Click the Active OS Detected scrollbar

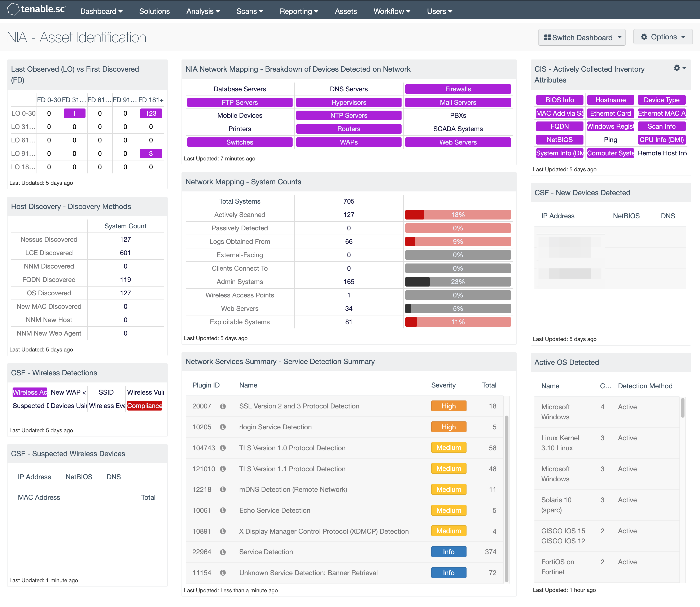click(x=683, y=408)
